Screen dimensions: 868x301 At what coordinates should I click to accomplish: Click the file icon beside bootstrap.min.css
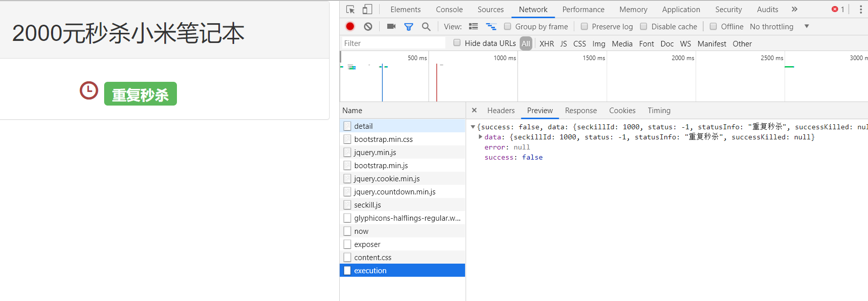pos(347,139)
